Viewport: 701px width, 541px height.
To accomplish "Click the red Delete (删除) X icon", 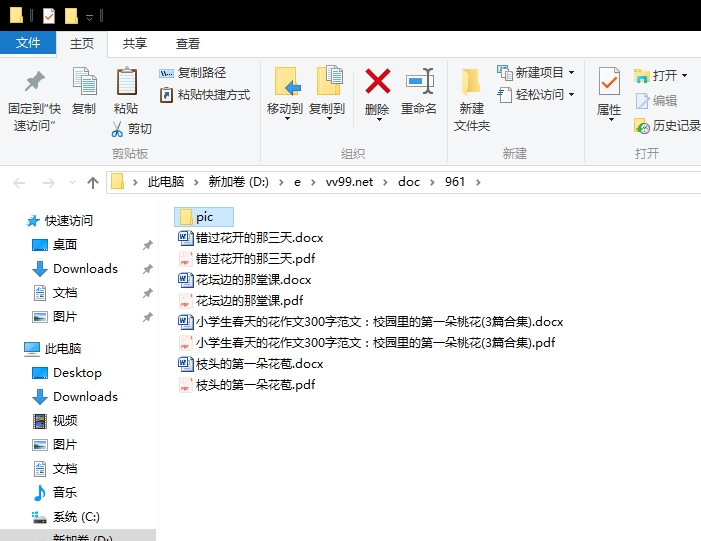I will [377, 81].
